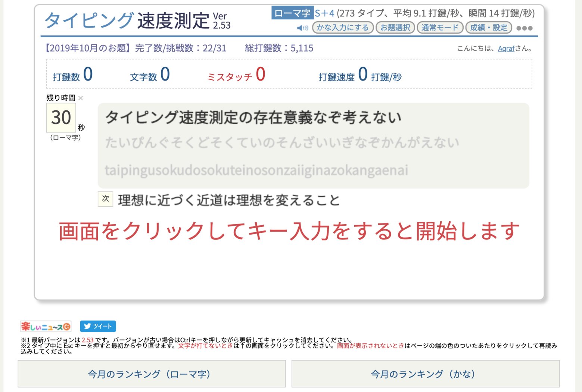Click the タイピング速度測定 page title
582x392 pixels.
[127, 20]
